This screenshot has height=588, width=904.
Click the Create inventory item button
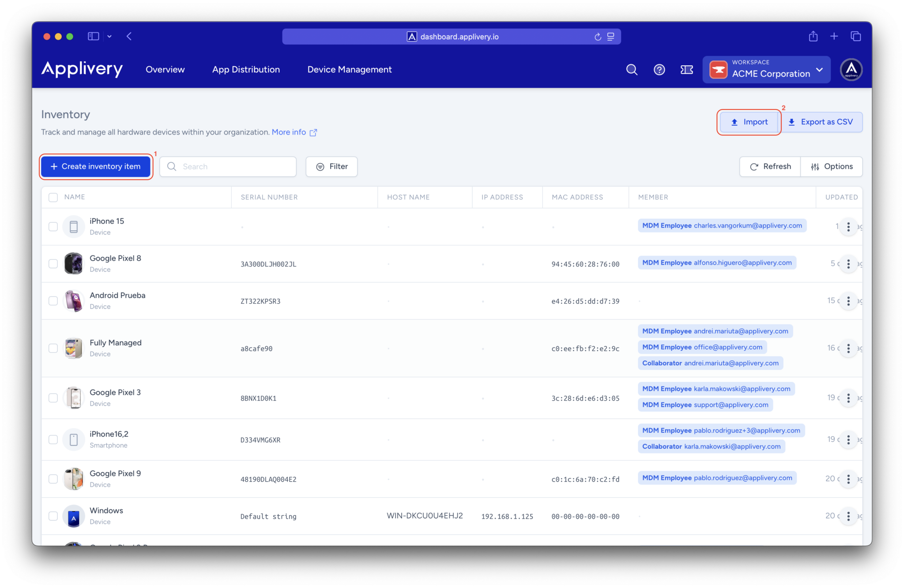[x=96, y=166]
